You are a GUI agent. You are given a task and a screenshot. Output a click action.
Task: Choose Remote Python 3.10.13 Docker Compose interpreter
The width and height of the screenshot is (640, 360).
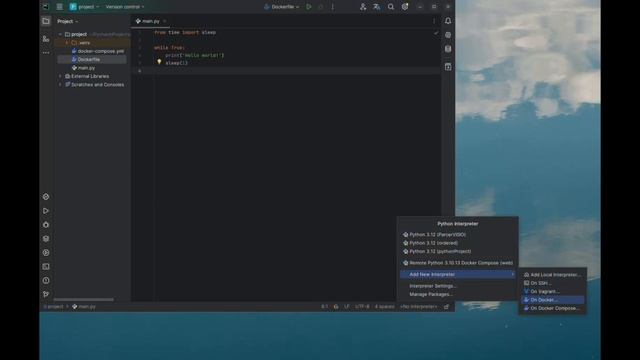(458, 263)
